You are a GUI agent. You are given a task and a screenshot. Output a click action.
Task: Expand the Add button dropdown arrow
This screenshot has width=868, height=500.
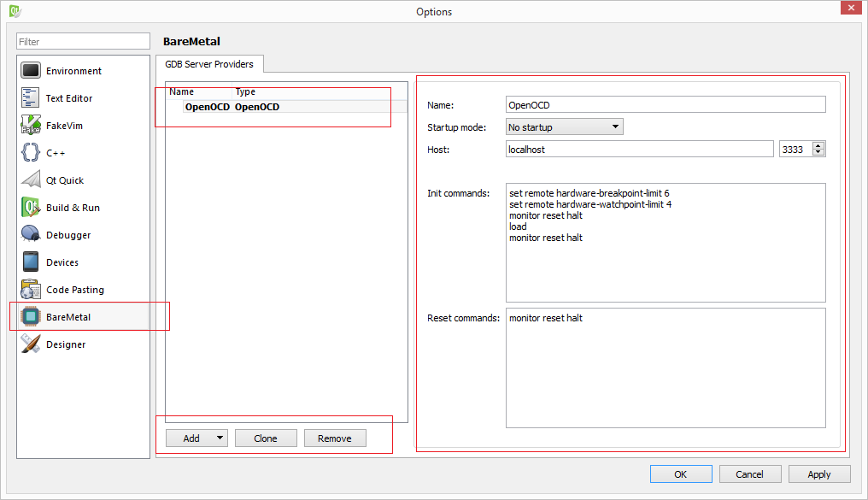(220, 438)
